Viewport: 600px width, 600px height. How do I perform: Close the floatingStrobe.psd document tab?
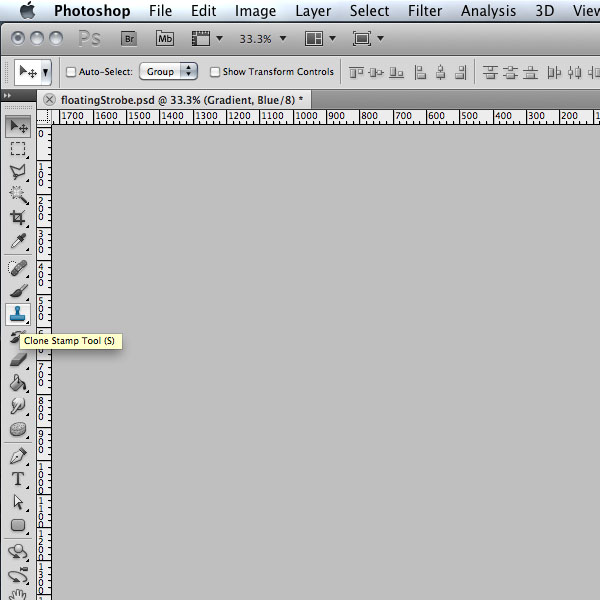point(49,100)
